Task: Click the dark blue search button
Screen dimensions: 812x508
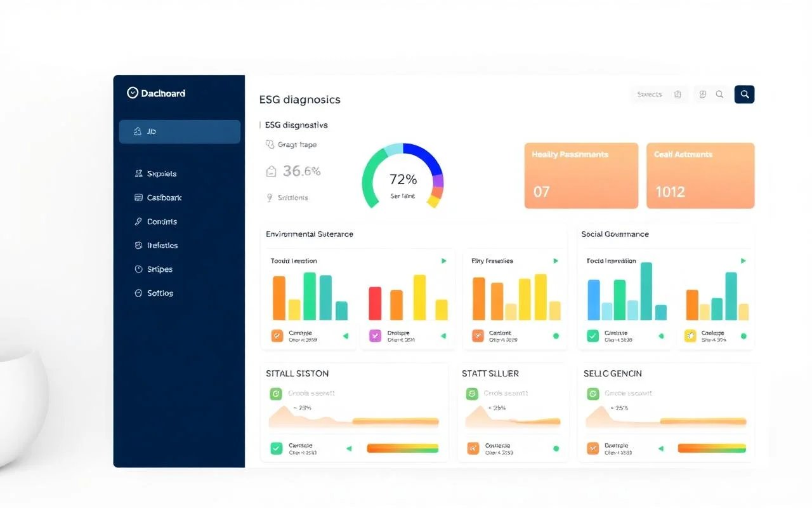Action: click(x=745, y=94)
